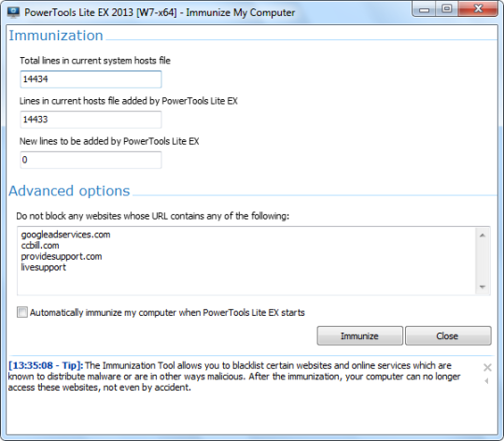Viewport: 504px width, 441px height.
Task: Enable automatic immunization on startup checkbox
Action: tap(22, 312)
